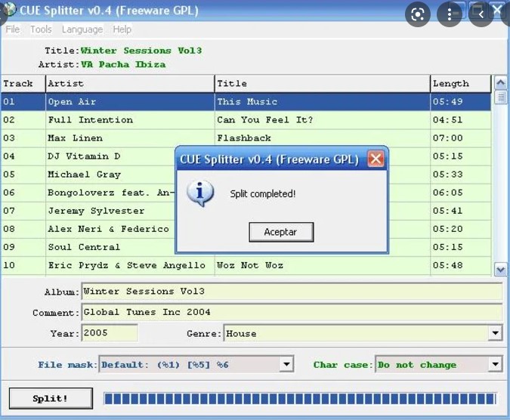Close the Split completed dialog with the red X

[x=376, y=159]
